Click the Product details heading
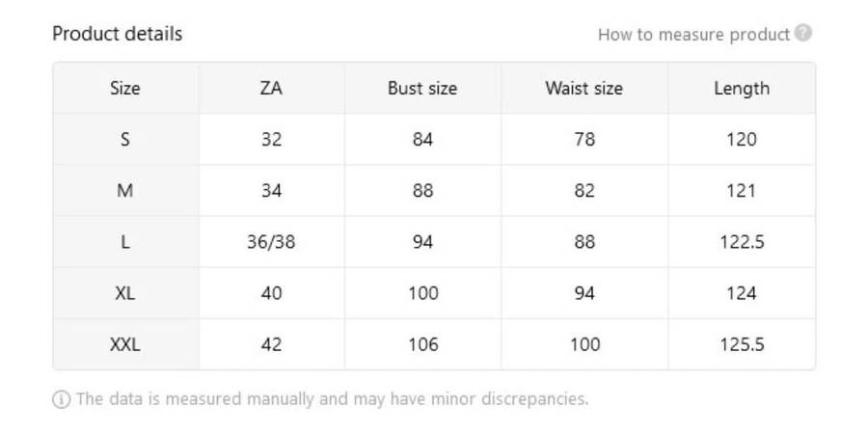This screenshot has height=434, width=868. pos(117,34)
